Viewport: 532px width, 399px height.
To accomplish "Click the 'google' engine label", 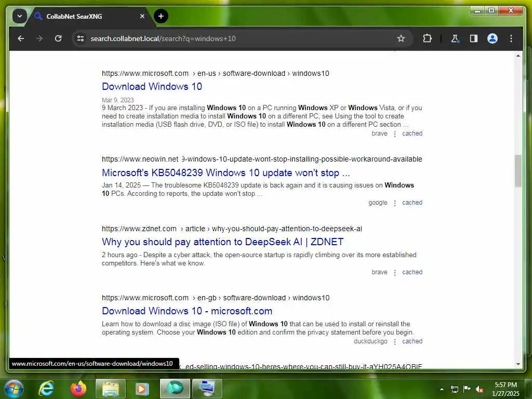I will click(x=378, y=203).
